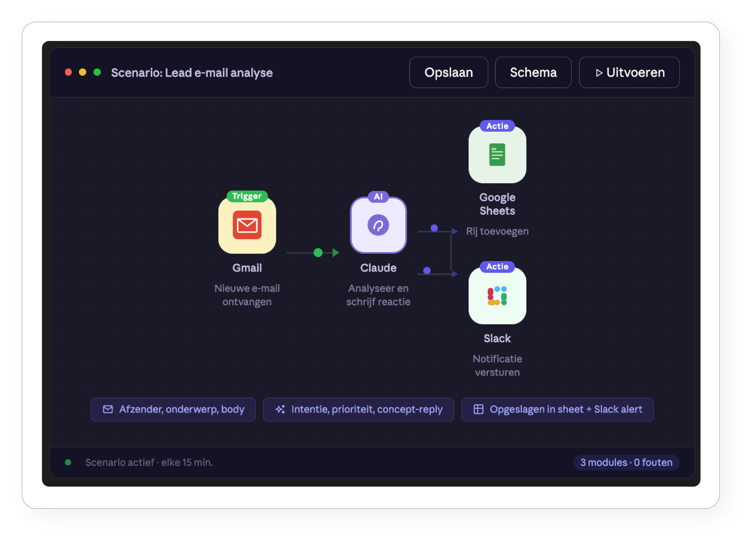Viewport: 756px width, 545px height.
Task: Click the Actie badge above Google Sheets
Action: (497, 126)
